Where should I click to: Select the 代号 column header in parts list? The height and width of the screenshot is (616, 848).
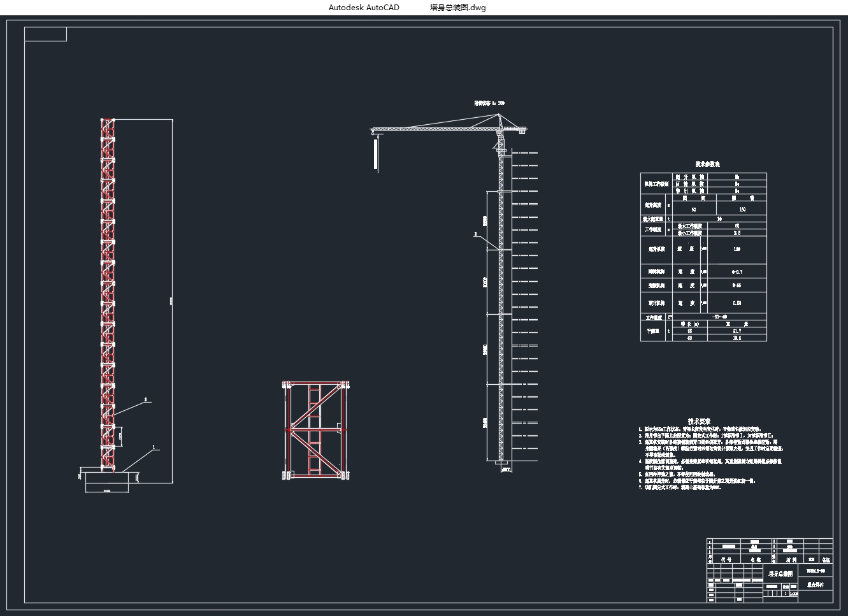(726, 560)
